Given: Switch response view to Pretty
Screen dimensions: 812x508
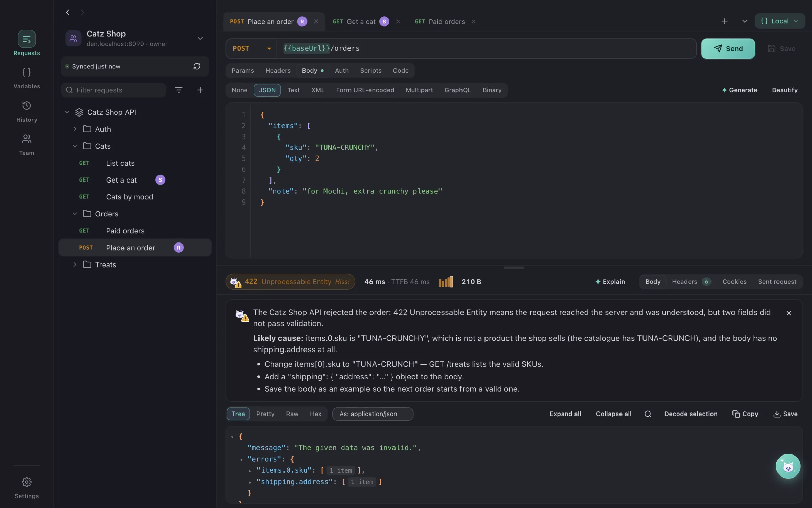Looking at the screenshot, I should [x=265, y=414].
